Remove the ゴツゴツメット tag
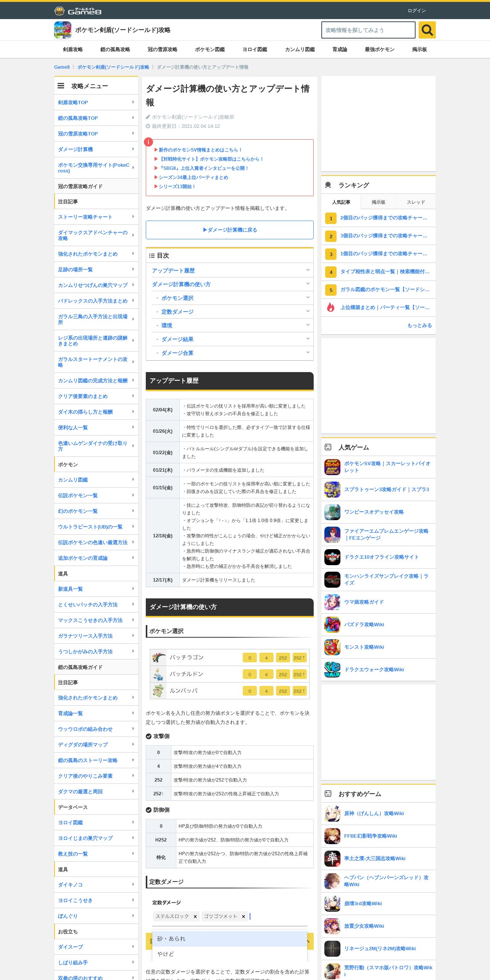This screenshot has width=490, height=980. 243,916
